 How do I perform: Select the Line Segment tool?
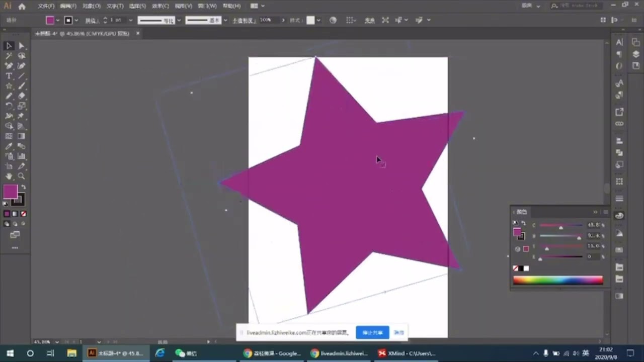pos(22,76)
